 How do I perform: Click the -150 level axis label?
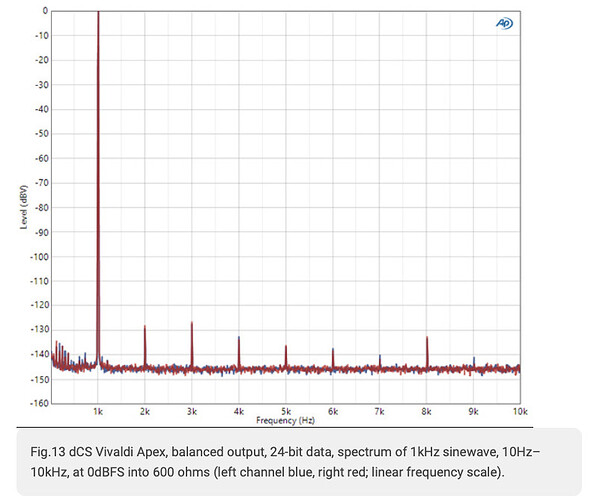(x=40, y=380)
